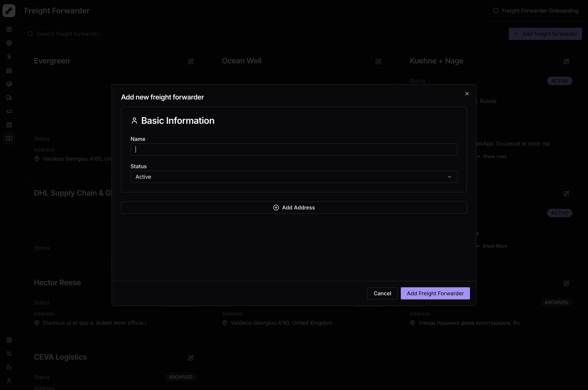This screenshot has width=588, height=390.
Task: Click the Kuehne + Nage ACTIVE badge
Action: [560, 81]
